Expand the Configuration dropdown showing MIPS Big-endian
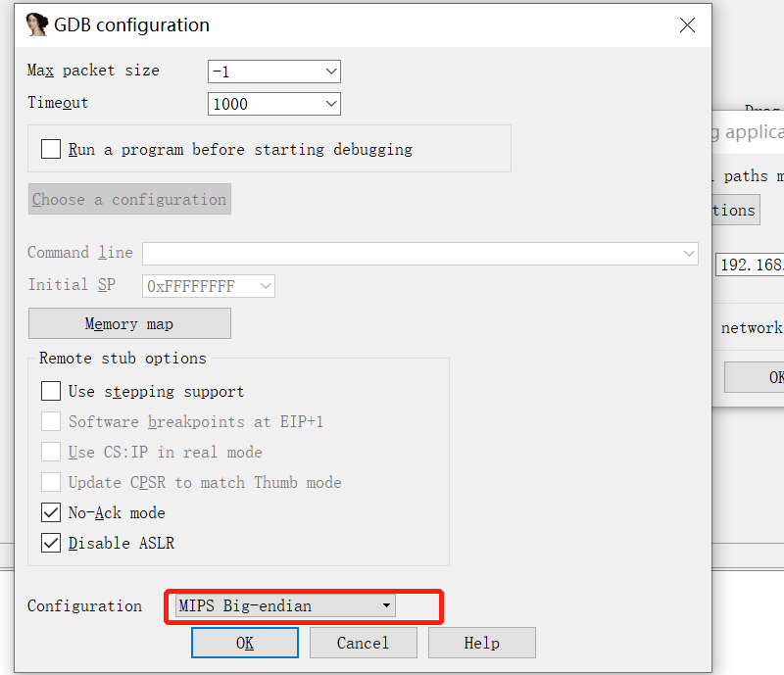The height and width of the screenshot is (675, 784). coord(384,605)
